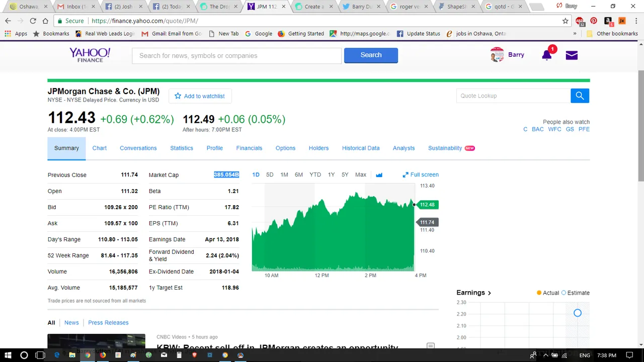Open the ENG language indicator in taskbar

[x=585, y=355]
